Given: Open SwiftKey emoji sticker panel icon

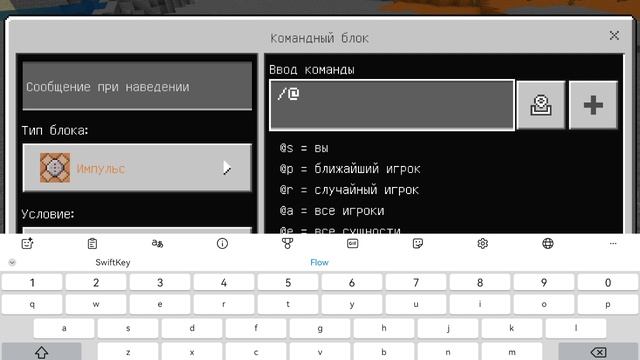Looking at the screenshot, I should 27,244.
